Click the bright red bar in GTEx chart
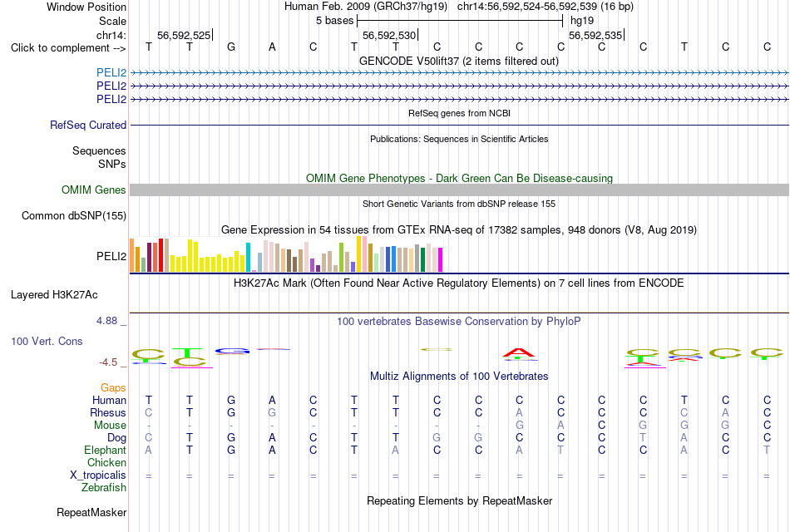The height and width of the screenshot is (532, 790). 160,255
